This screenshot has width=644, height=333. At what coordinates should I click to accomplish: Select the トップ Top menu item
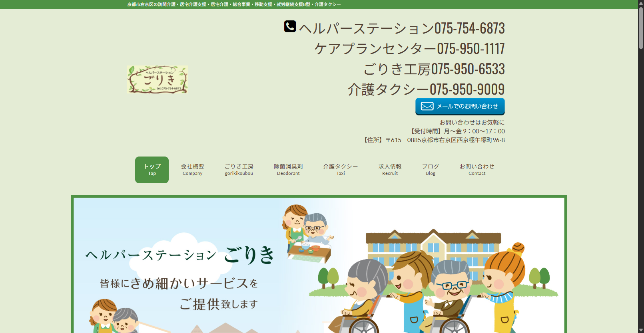click(x=152, y=170)
